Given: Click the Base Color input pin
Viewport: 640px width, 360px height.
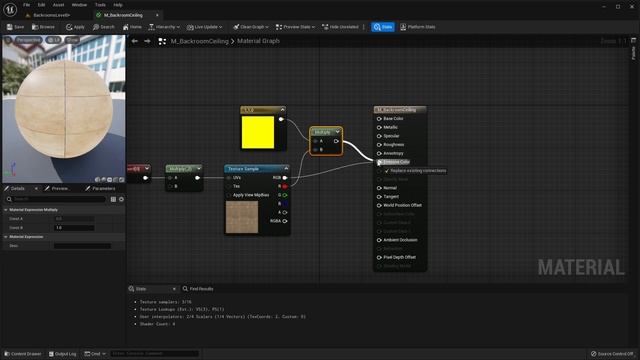Looking at the screenshot, I should (379, 119).
